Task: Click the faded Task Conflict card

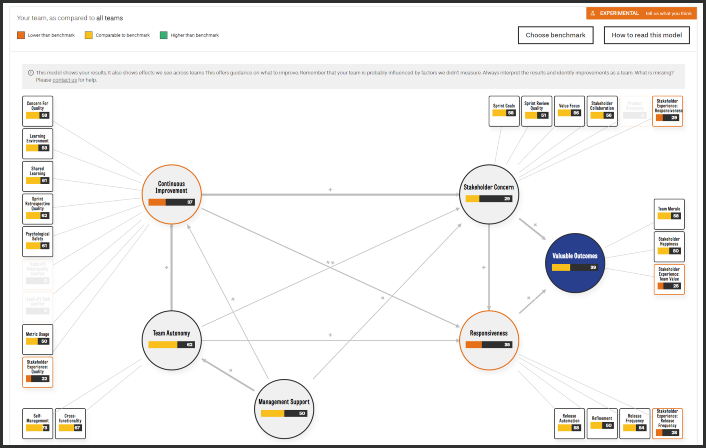Action: [x=37, y=307]
